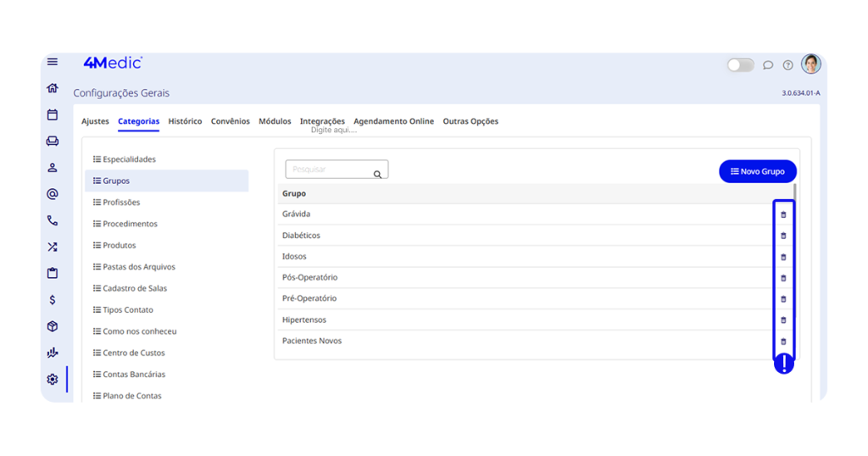This screenshot has height=456, width=868.
Task: Open the user profile avatar menu
Action: click(x=811, y=64)
